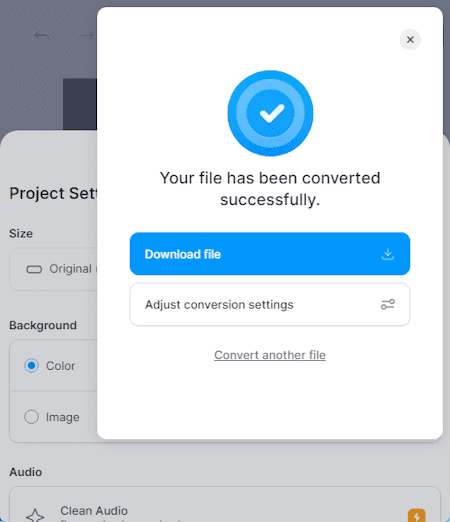Click the Color label text
Image resolution: width=450 pixels, height=522 pixels.
coord(60,366)
